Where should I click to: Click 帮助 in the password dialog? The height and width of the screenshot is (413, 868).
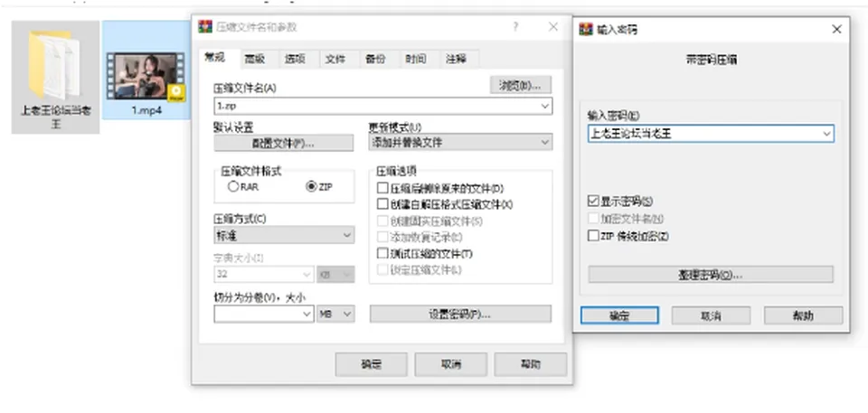(804, 315)
